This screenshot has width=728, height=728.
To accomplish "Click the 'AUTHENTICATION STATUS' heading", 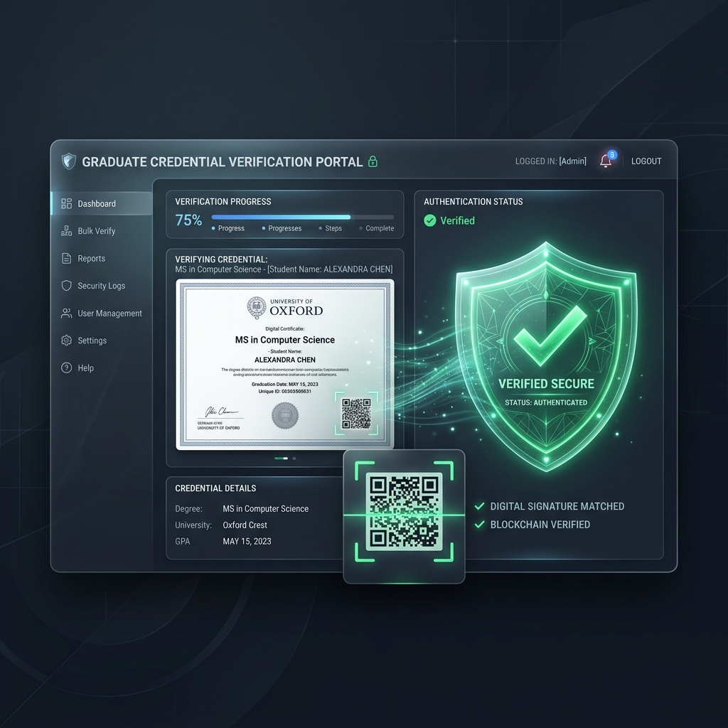I will click(473, 201).
